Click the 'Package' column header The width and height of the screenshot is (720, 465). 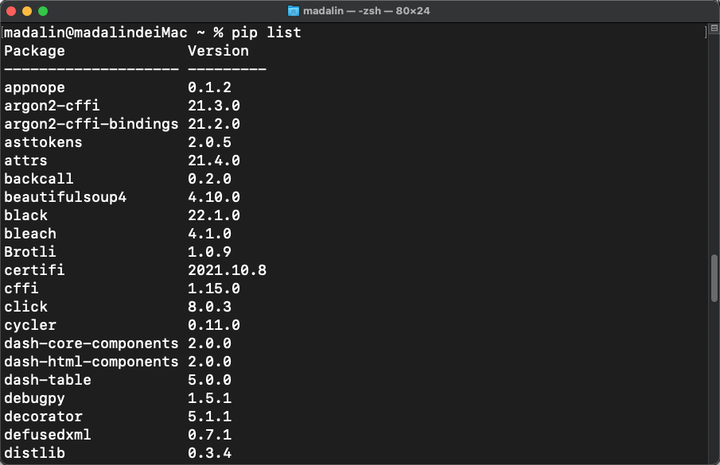[34, 51]
